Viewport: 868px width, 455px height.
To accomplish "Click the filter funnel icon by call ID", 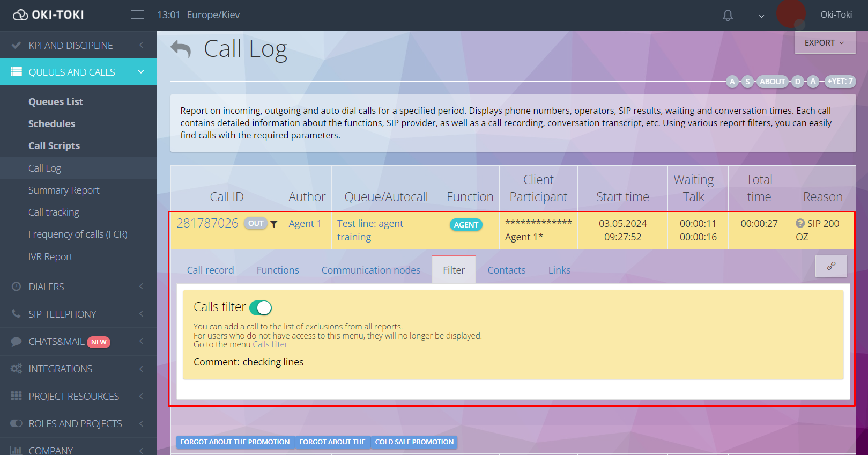I will point(274,224).
